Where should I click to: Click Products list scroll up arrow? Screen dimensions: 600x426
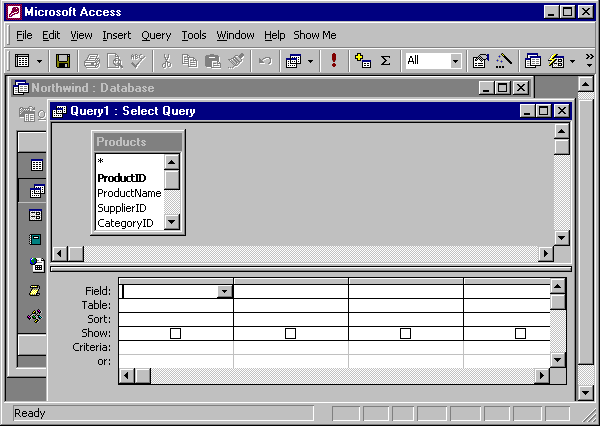coord(172,162)
